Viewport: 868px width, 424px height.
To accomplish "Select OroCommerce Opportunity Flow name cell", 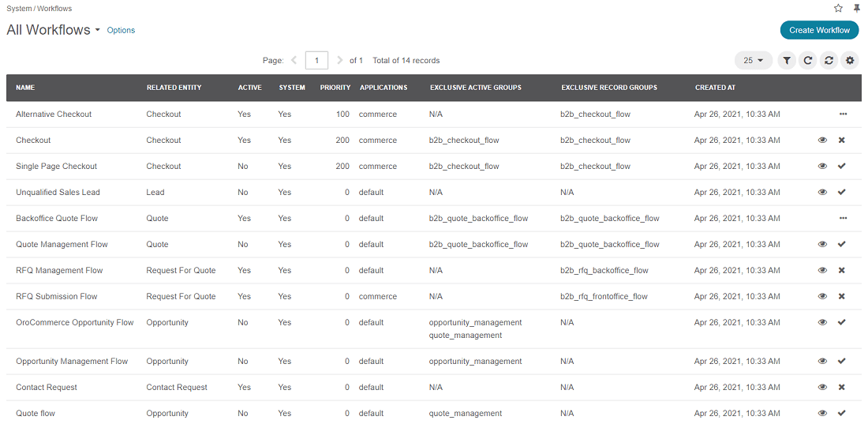I will (x=75, y=323).
